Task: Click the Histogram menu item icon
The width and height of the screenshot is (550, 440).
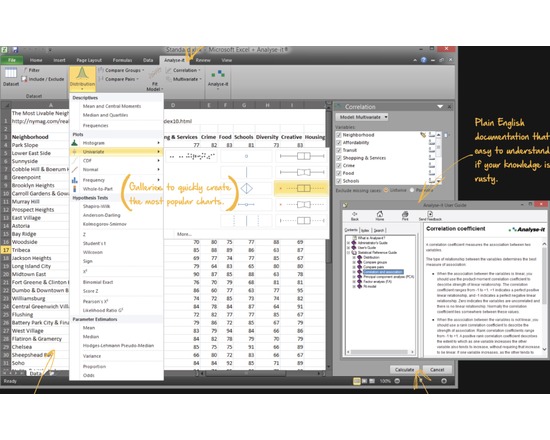Action: pos(74,143)
